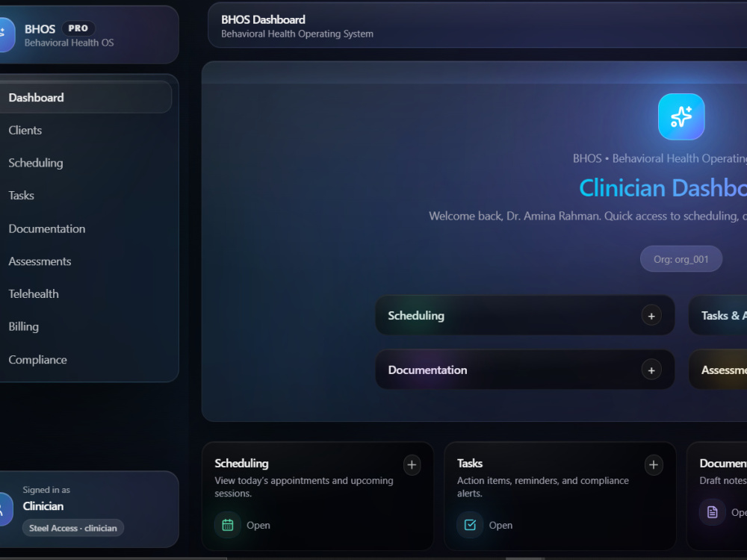Click the Signed in as label

tap(46, 490)
